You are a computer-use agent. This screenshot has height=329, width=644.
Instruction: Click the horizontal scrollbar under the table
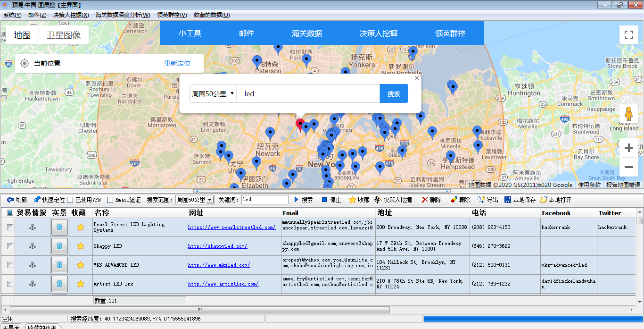199,310
